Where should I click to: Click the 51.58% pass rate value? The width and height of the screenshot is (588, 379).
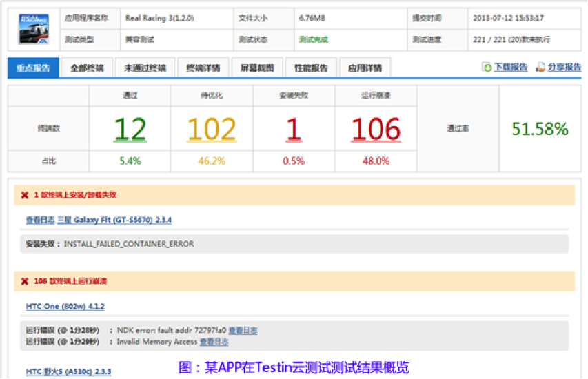pyautogui.click(x=540, y=129)
